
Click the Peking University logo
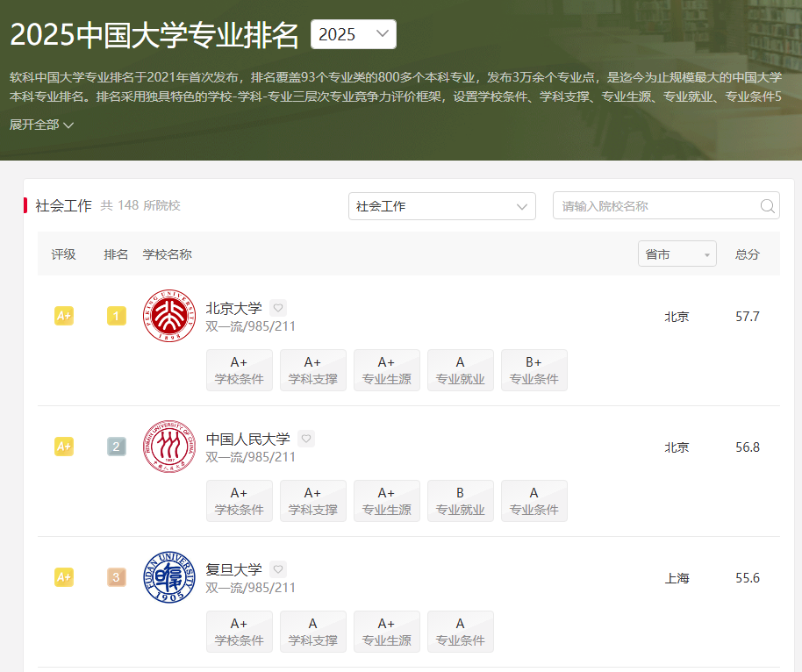(169, 316)
